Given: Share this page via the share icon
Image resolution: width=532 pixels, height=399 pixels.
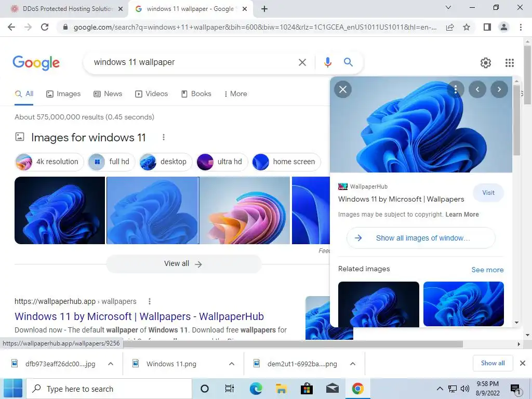Looking at the screenshot, I should coord(450,27).
